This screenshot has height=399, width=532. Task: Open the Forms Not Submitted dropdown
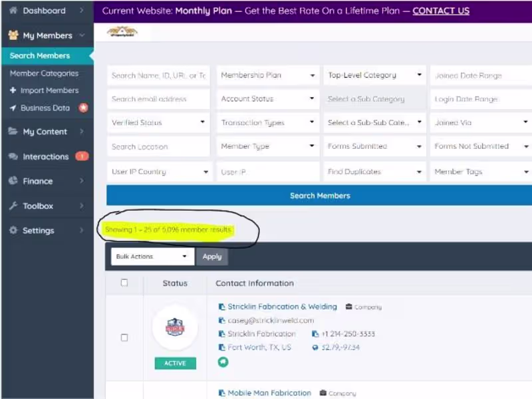coord(481,146)
